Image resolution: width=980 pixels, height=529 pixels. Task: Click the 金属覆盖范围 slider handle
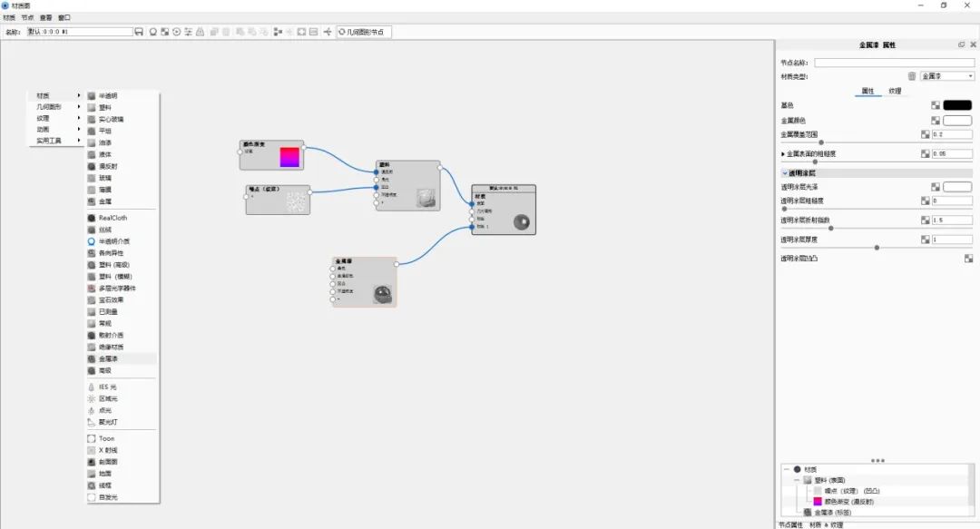tap(820, 142)
